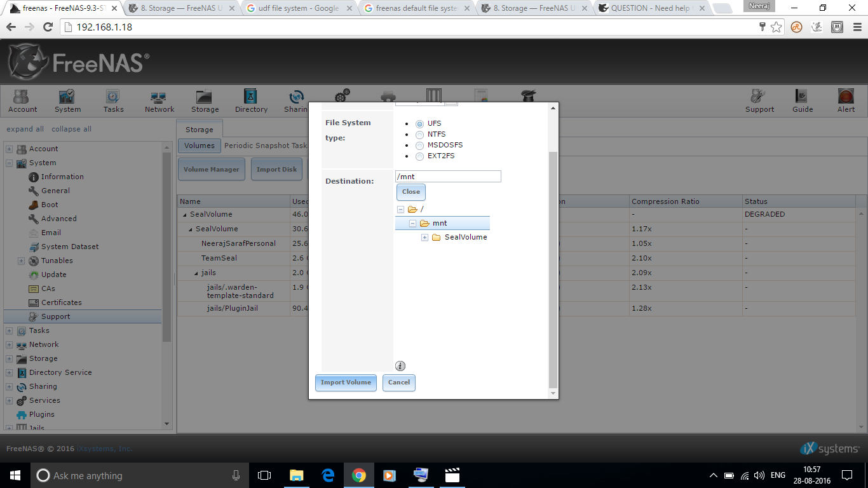Open the System Dataset sidebar item
Viewport: 868px width, 488px height.
pos(70,247)
